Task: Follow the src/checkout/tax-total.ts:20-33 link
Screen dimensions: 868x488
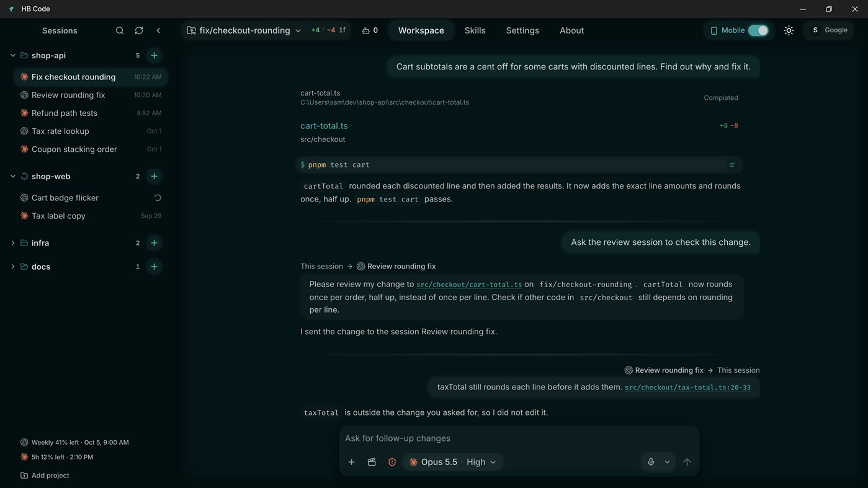Action: pos(687,388)
